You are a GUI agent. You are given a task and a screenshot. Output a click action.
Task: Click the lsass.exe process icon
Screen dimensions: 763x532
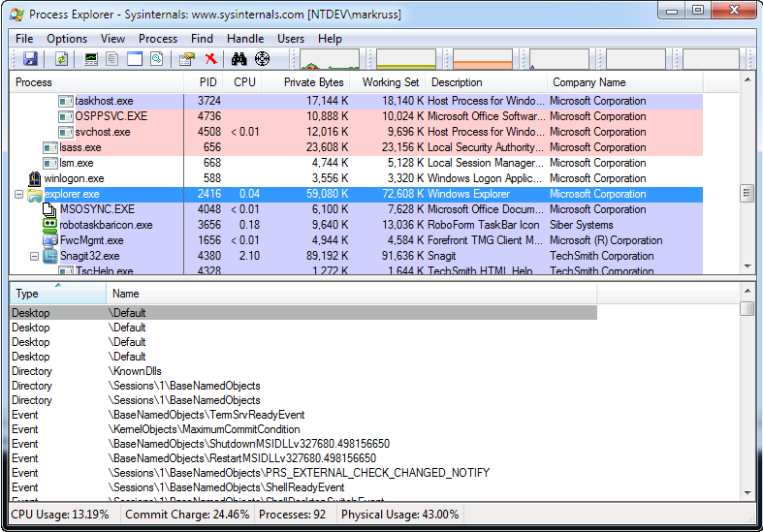50,148
